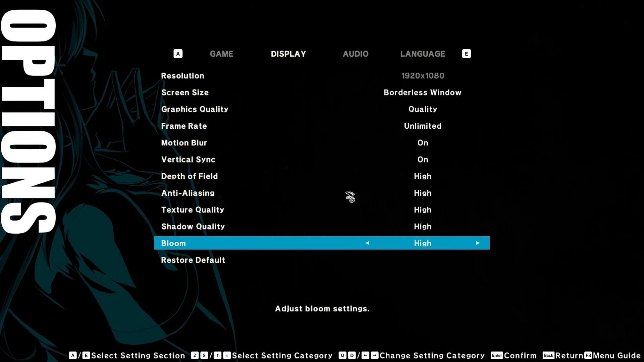Change the Screen Size Borderless Window value

tap(422, 93)
